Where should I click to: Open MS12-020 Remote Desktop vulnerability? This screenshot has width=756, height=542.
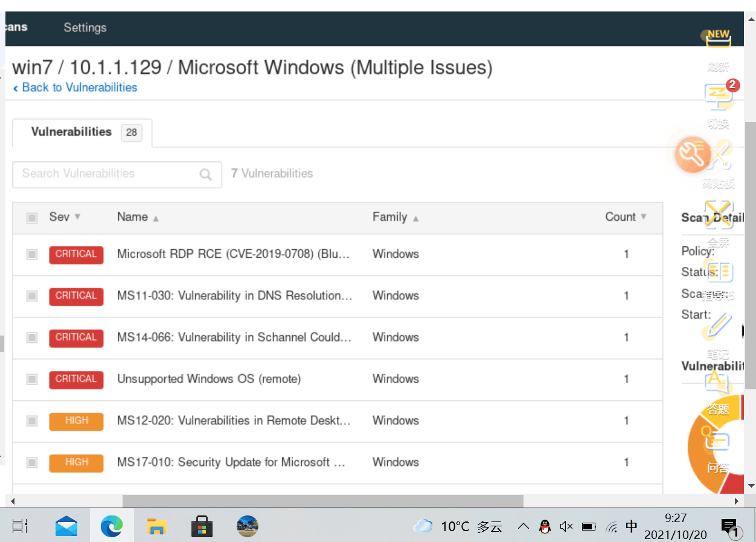(x=234, y=421)
